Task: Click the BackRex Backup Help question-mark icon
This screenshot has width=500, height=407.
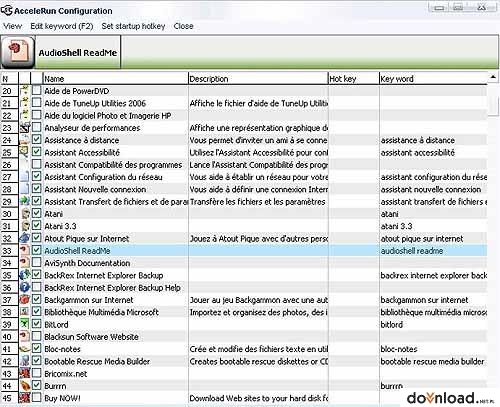Action: 25,287
